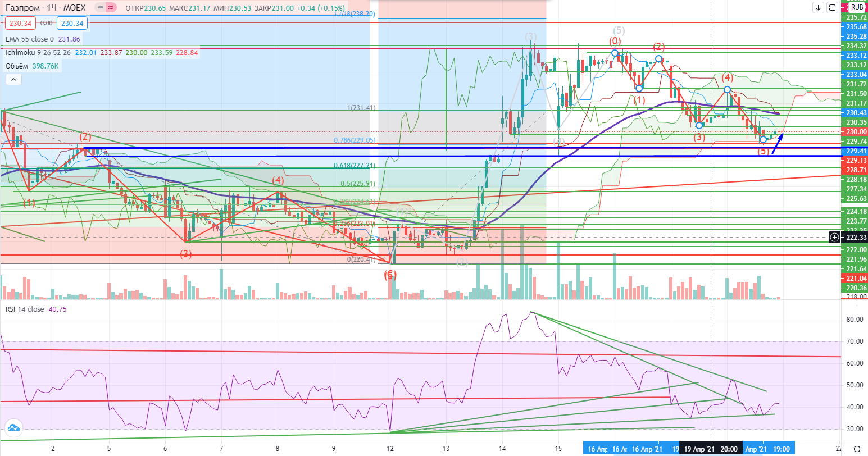Click the 19 Апр '21 20:00 time label
868x456 pixels.
[x=710, y=449]
